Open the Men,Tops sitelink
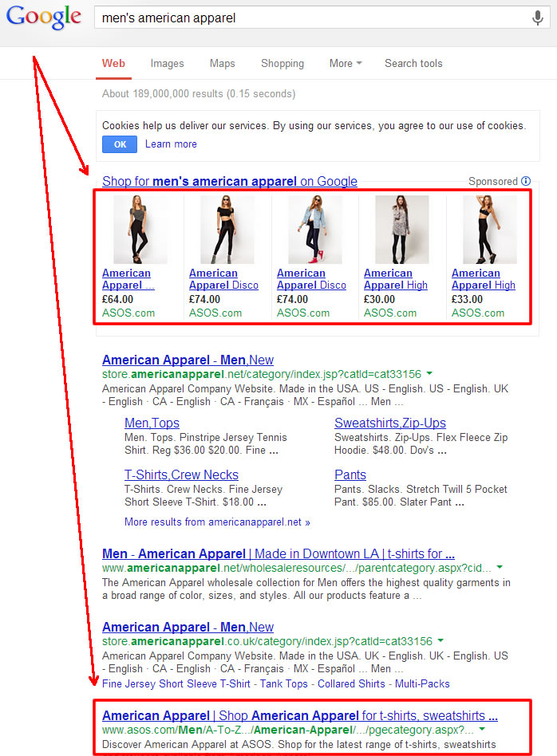557x756 pixels. (152, 423)
